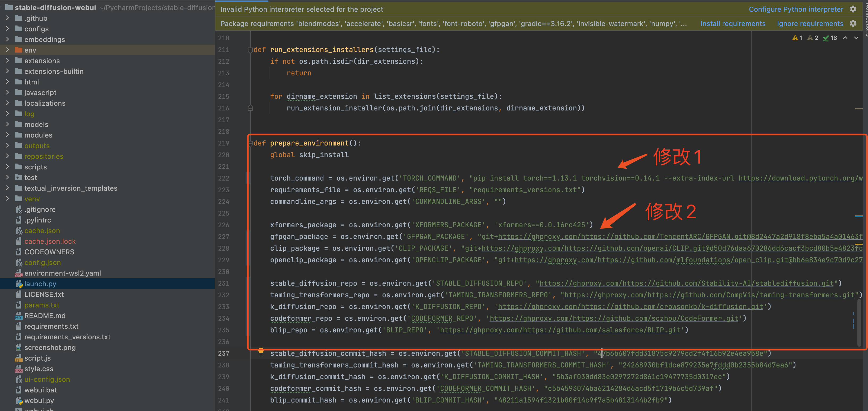Expand the extensions-builtin folder
The height and width of the screenshot is (411, 868).
click(x=7, y=71)
